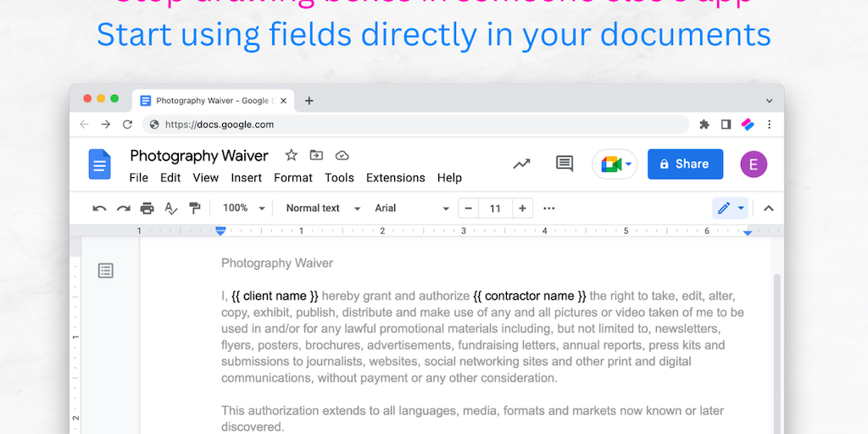This screenshot has height=434, width=868.
Task: Check the cloud saved status icon
Action: pyautogui.click(x=342, y=156)
